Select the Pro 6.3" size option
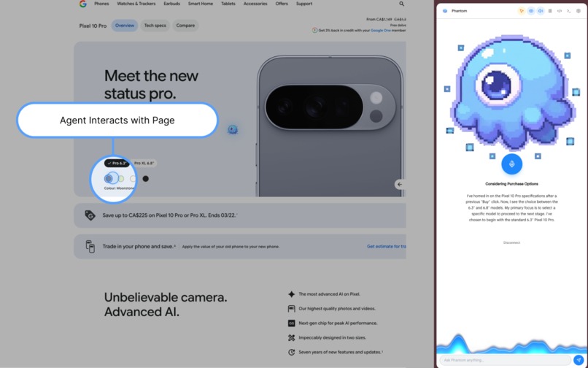 117,164
